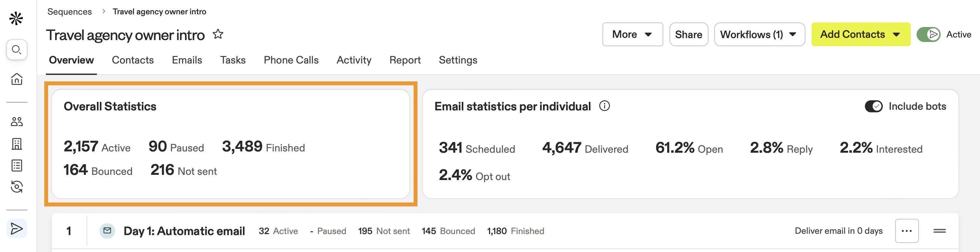Open the Report tab

[x=405, y=60]
